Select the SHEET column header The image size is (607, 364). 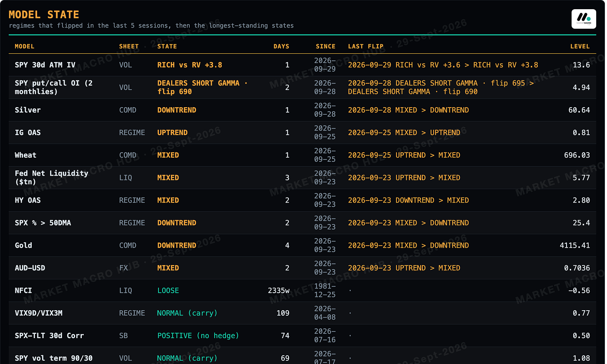(x=129, y=46)
